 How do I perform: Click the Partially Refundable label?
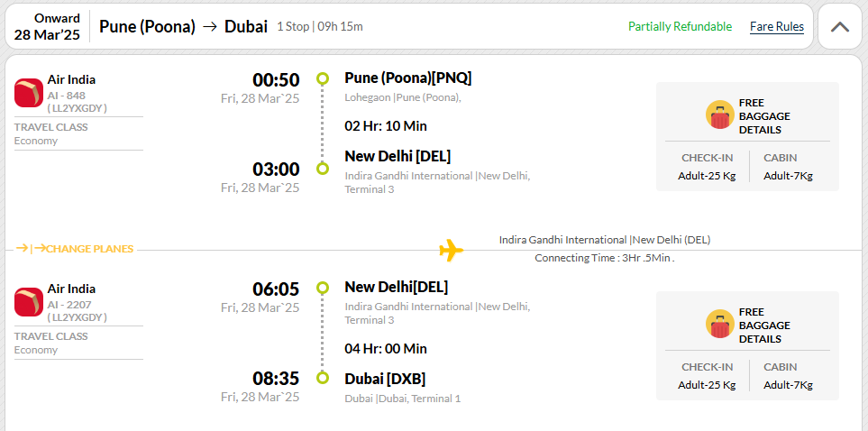tap(680, 26)
